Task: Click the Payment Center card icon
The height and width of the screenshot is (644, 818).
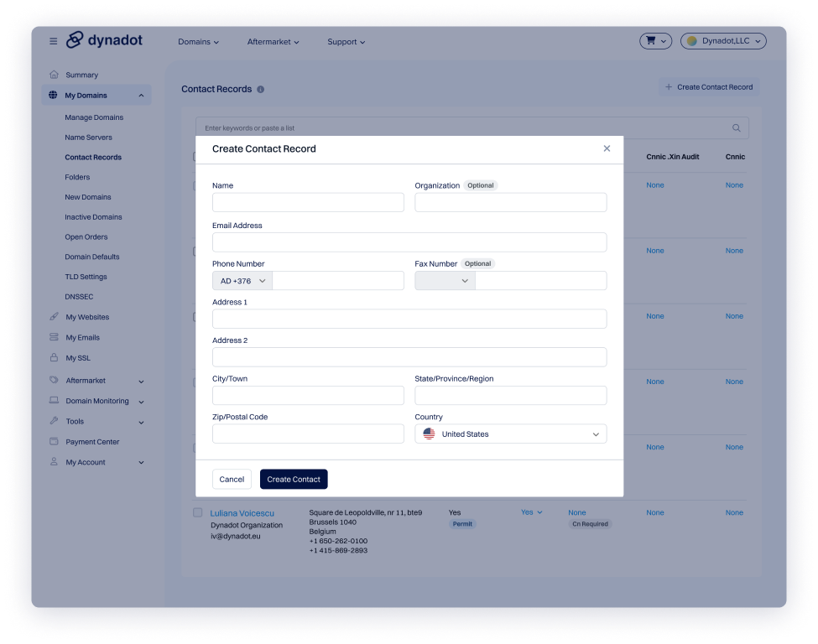Action: click(54, 442)
